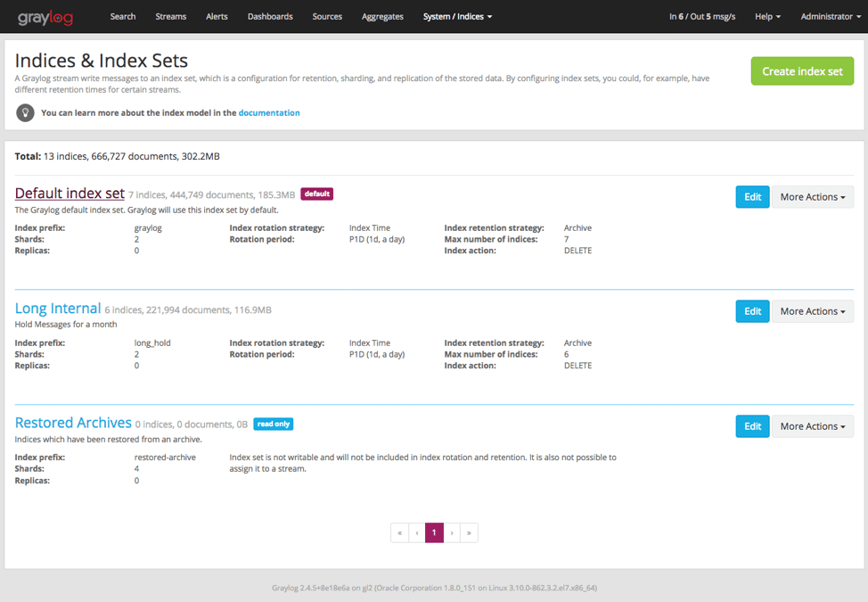Edit the Default index set
Screen dimensions: 868x602
[x=752, y=197]
